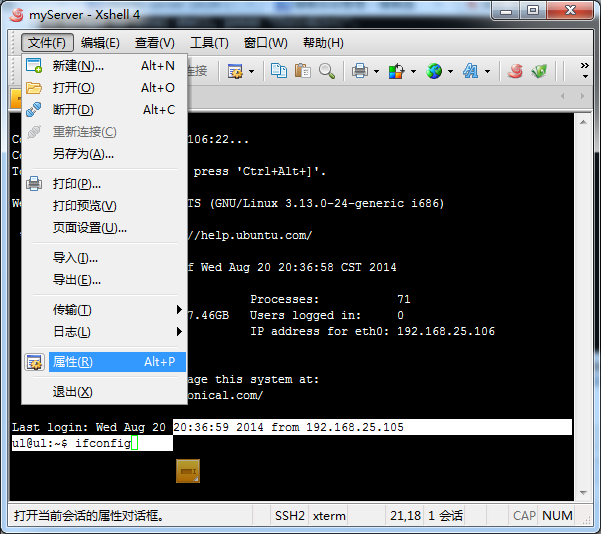Choose 打开(O) from the file menu
Viewport: 601px width, 534px height.
(x=104, y=88)
